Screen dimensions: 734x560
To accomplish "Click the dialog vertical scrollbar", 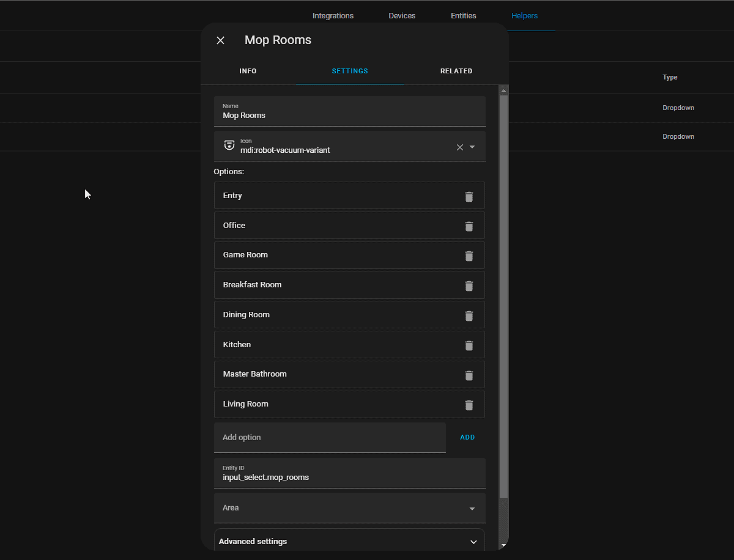I will click(x=503, y=297).
